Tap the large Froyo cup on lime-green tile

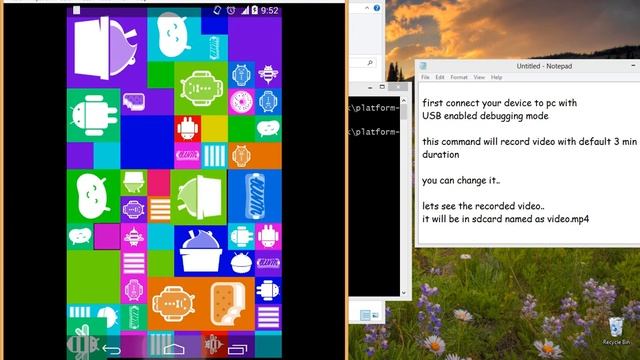click(200, 196)
